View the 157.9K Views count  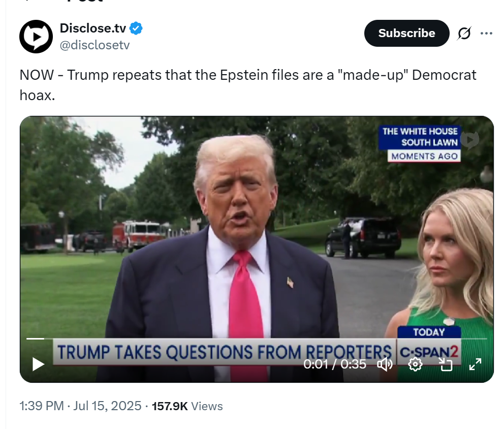click(187, 406)
